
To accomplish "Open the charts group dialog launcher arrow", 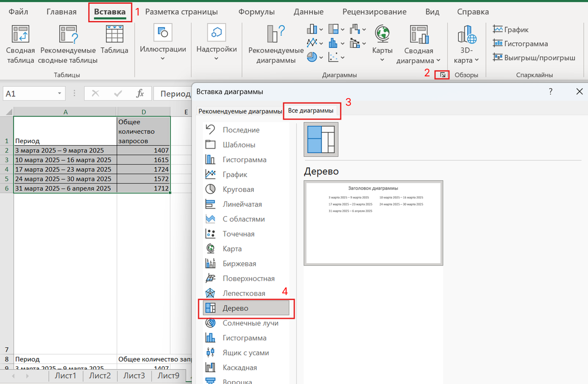I will (x=442, y=75).
